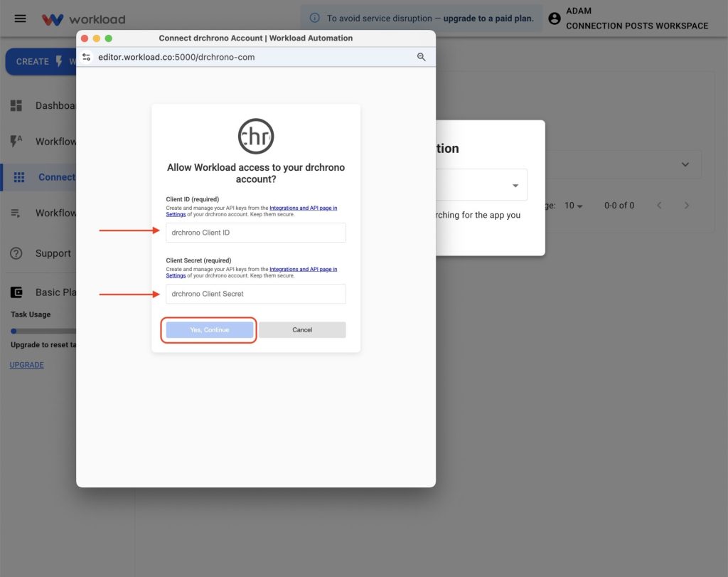Click the zoom magnifier icon in address bar

click(421, 57)
